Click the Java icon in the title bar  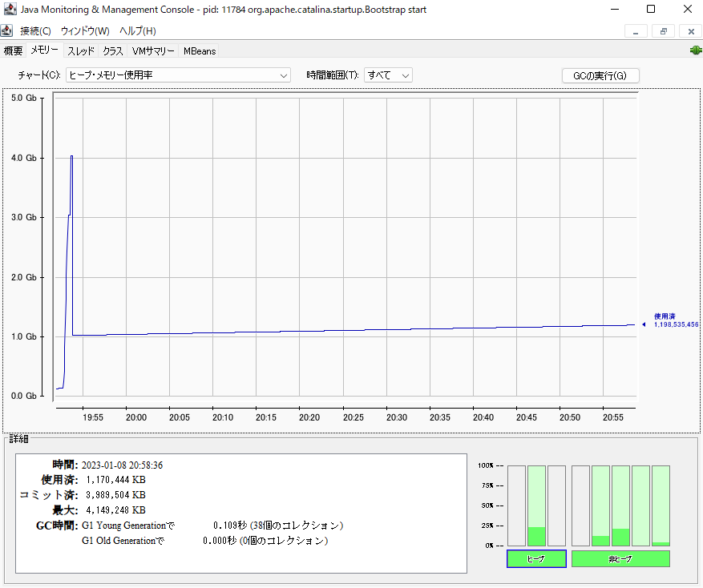click(10, 10)
